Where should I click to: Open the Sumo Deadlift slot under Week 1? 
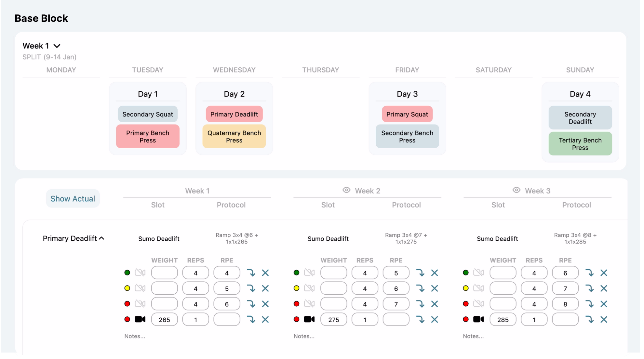click(x=159, y=239)
